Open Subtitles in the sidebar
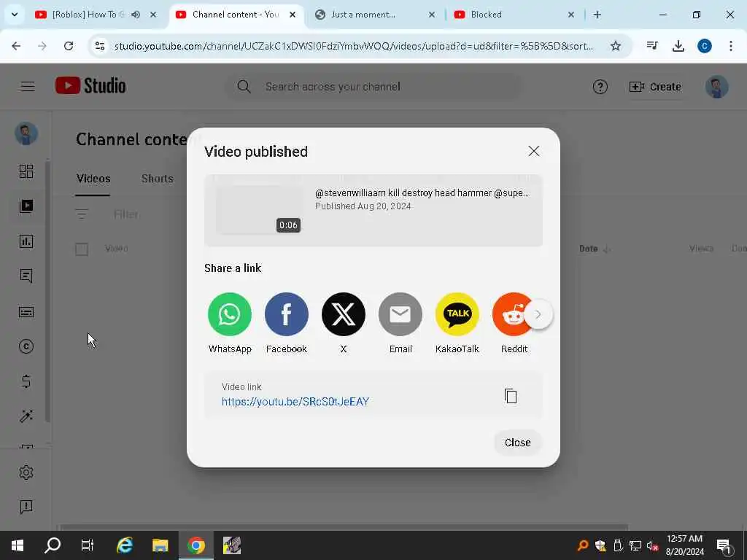The height and width of the screenshot is (560, 747). (26, 312)
